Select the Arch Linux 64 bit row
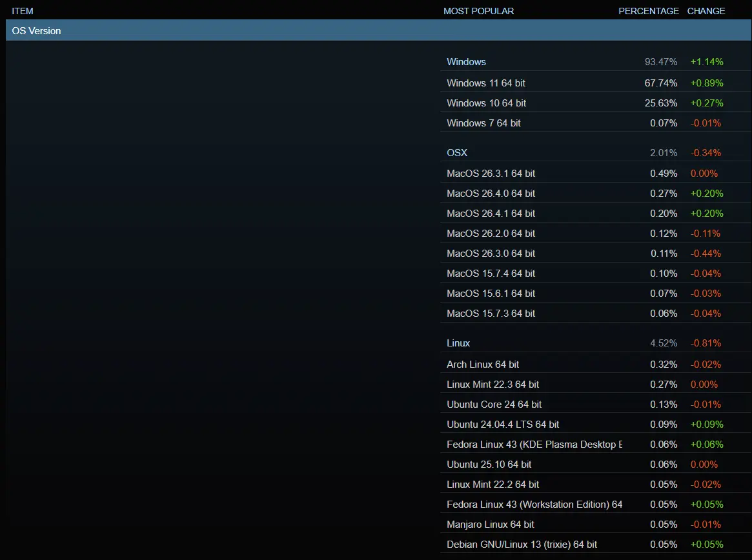The width and height of the screenshot is (752, 560). click(x=596, y=365)
